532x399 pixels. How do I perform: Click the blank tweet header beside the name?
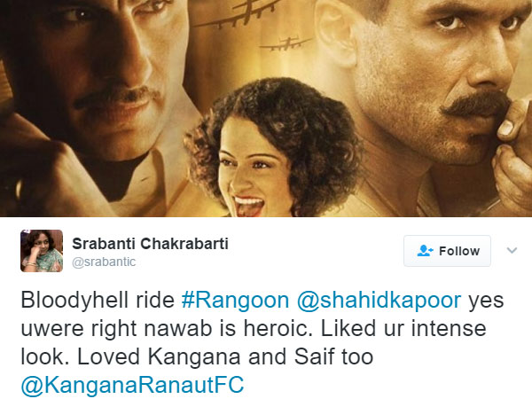click(x=316, y=251)
